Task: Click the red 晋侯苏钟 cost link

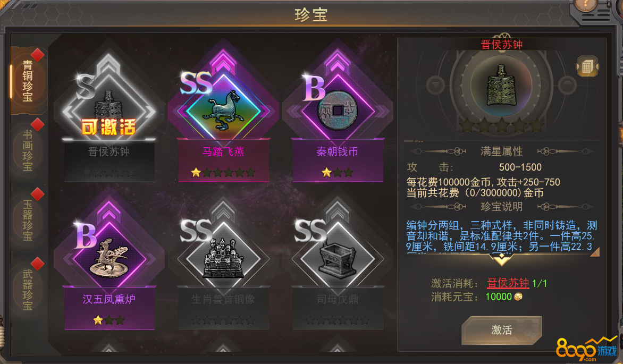Action: click(x=508, y=283)
